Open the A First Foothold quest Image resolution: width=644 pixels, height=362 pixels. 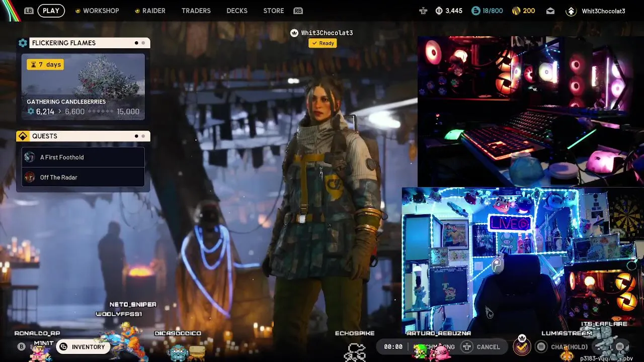83,157
